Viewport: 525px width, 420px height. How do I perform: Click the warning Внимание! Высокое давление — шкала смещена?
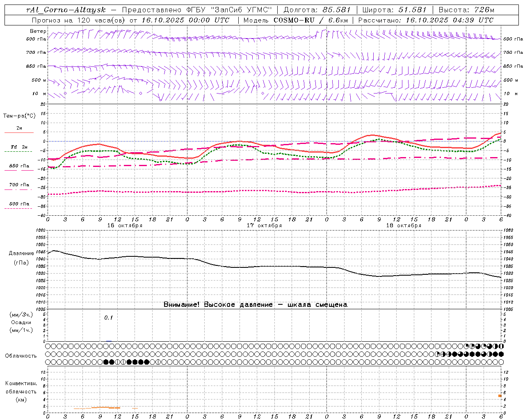coord(256,305)
